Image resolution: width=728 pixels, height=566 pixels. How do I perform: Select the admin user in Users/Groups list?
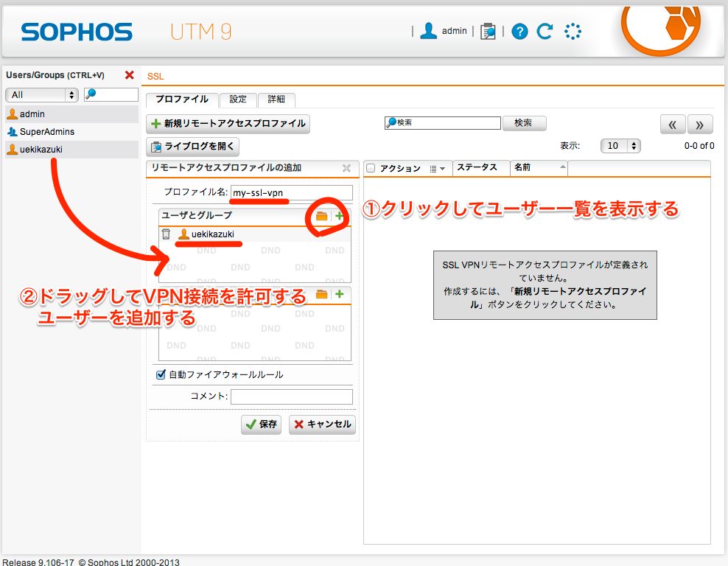72,114
